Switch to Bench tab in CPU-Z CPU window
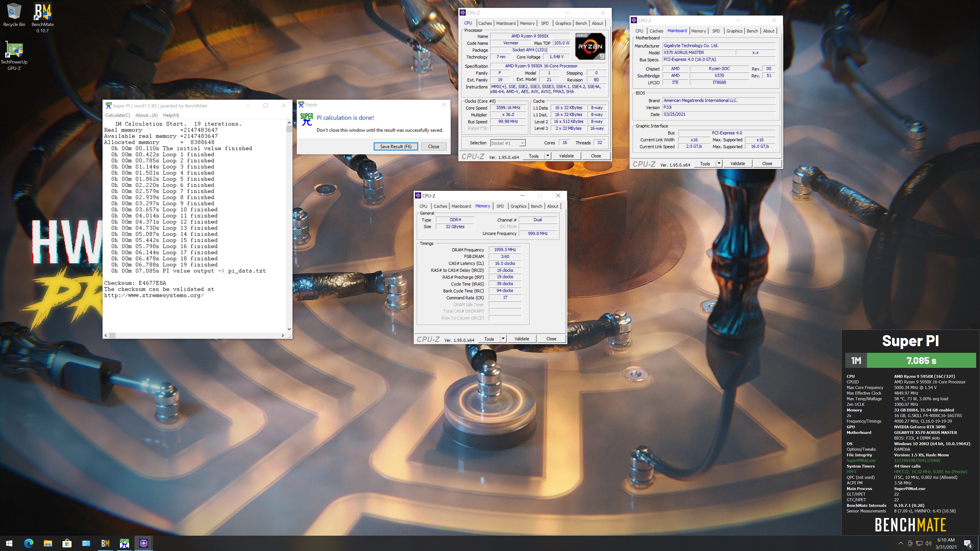980x551 pixels. tap(581, 23)
